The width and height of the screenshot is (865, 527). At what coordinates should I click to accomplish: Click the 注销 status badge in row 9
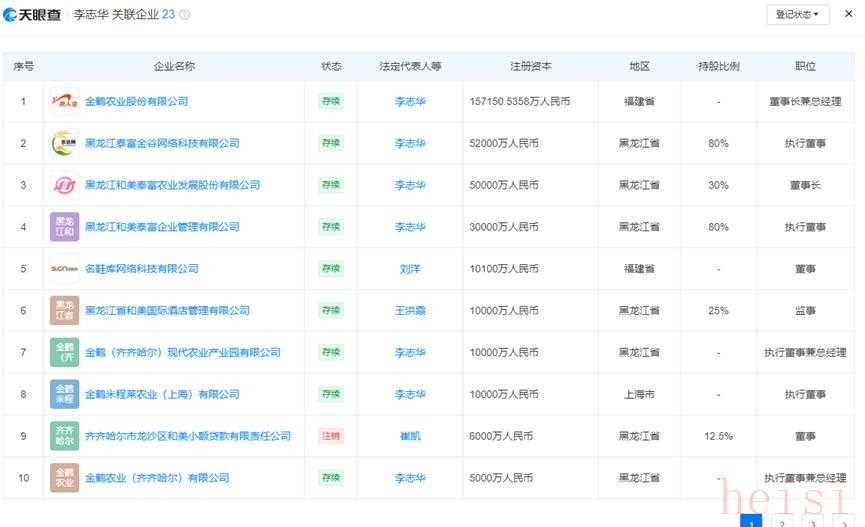click(330, 436)
